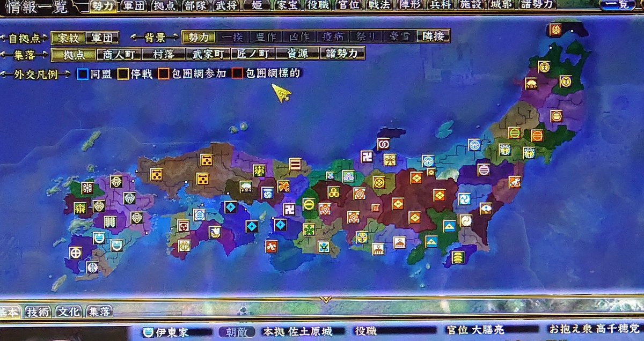Show 村落 settlements on map
The height and width of the screenshot is (341, 644).
(x=164, y=55)
